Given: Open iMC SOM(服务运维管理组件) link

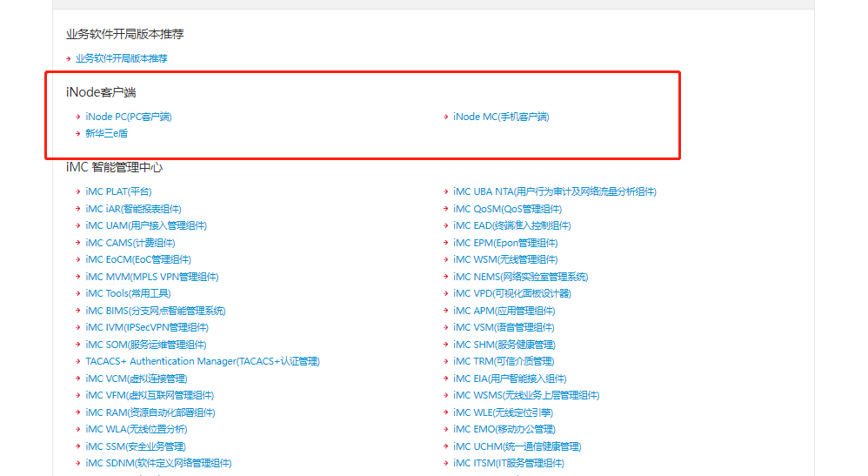Looking at the screenshot, I should [x=146, y=345].
